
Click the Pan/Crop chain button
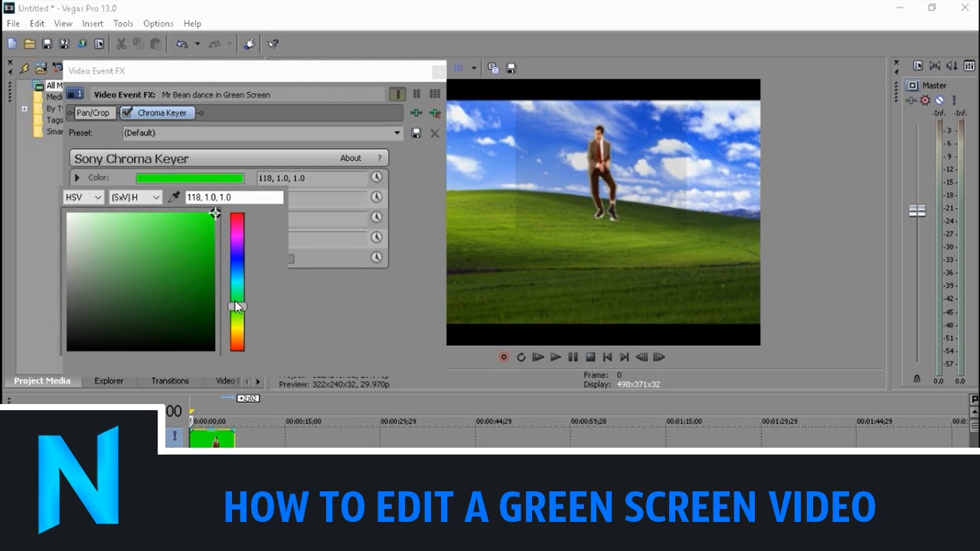93,113
